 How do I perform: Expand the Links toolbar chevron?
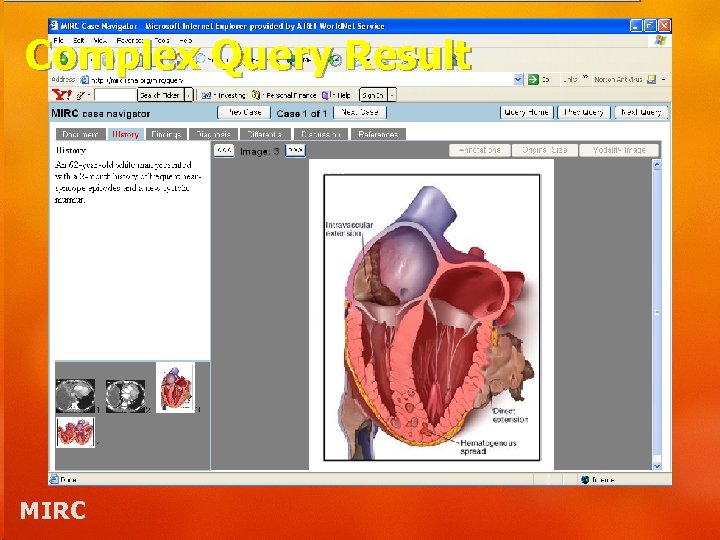coord(585,78)
